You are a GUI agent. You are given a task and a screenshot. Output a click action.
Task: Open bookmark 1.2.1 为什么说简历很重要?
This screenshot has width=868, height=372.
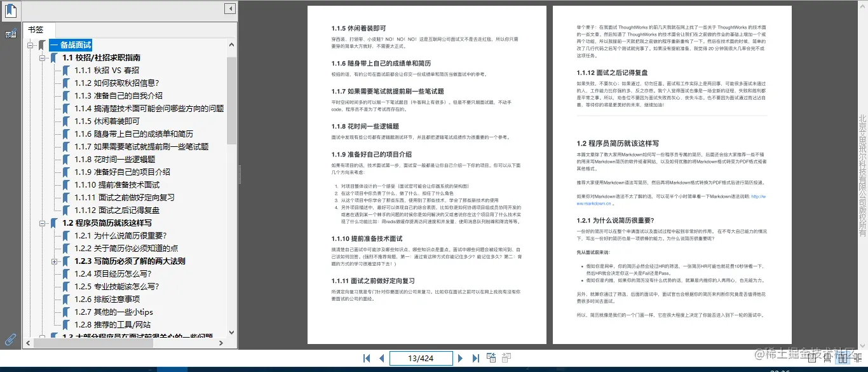120,236
